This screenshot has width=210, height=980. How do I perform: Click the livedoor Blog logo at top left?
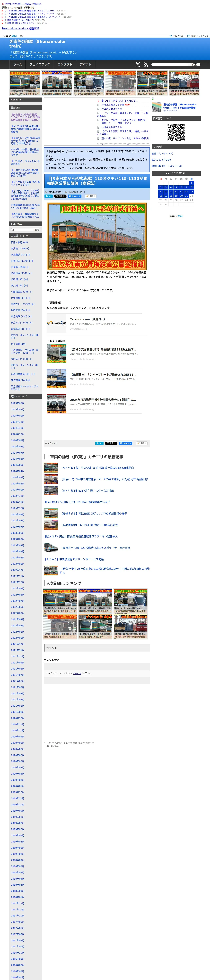pyautogui.click(x=9, y=36)
